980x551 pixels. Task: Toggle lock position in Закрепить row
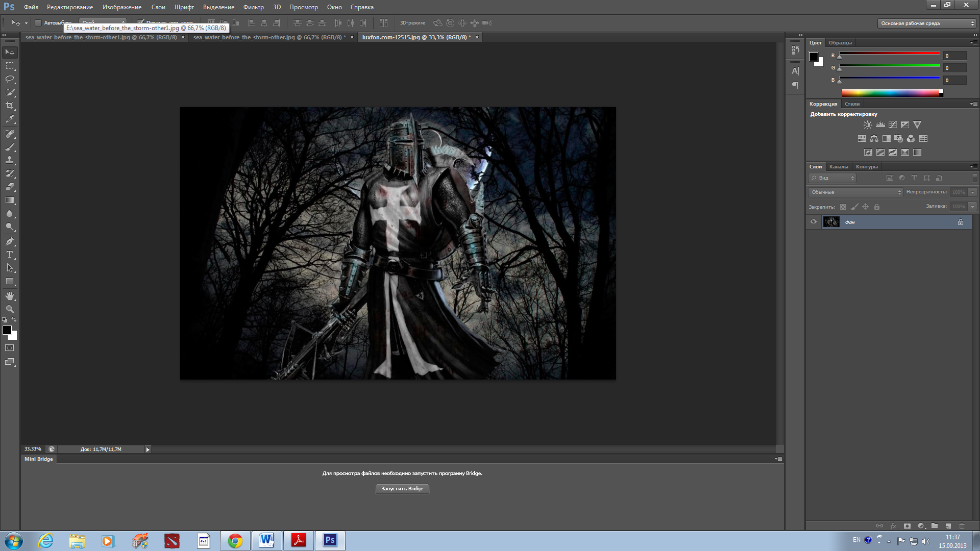[x=866, y=207]
